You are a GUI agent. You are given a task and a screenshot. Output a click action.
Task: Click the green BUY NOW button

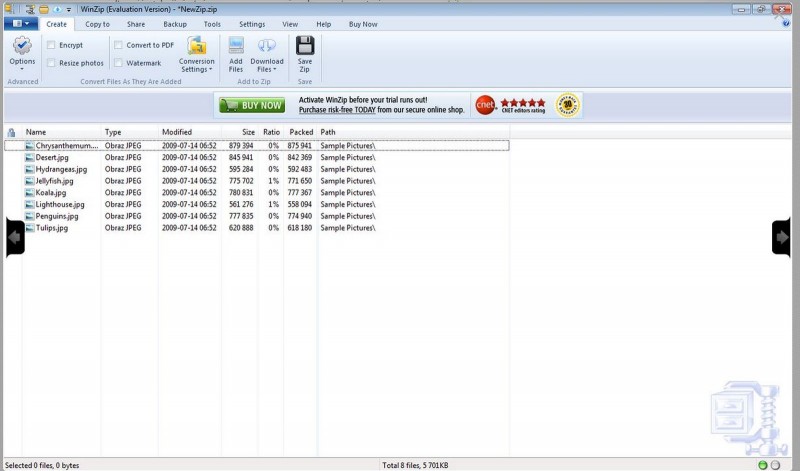pos(252,105)
